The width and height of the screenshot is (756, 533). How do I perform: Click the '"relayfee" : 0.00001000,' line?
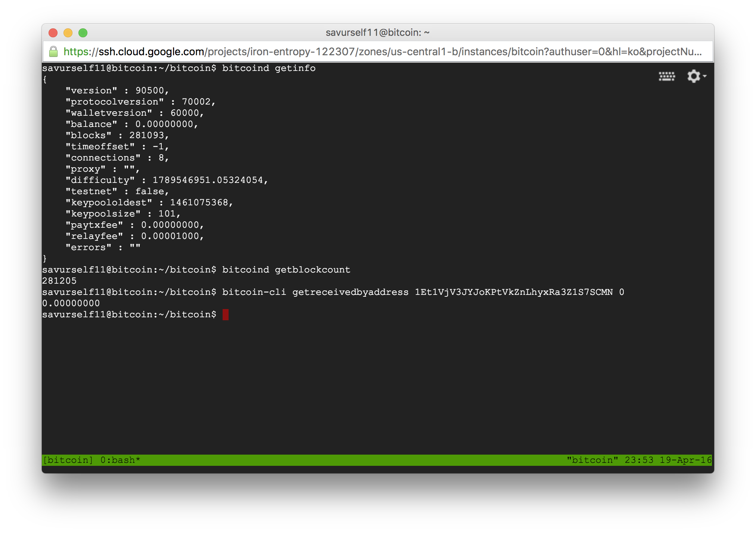(x=135, y=236)
